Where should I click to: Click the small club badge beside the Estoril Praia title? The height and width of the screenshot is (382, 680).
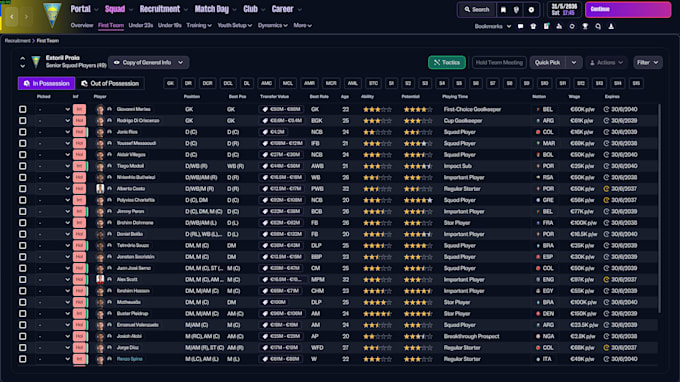[36, 62]
